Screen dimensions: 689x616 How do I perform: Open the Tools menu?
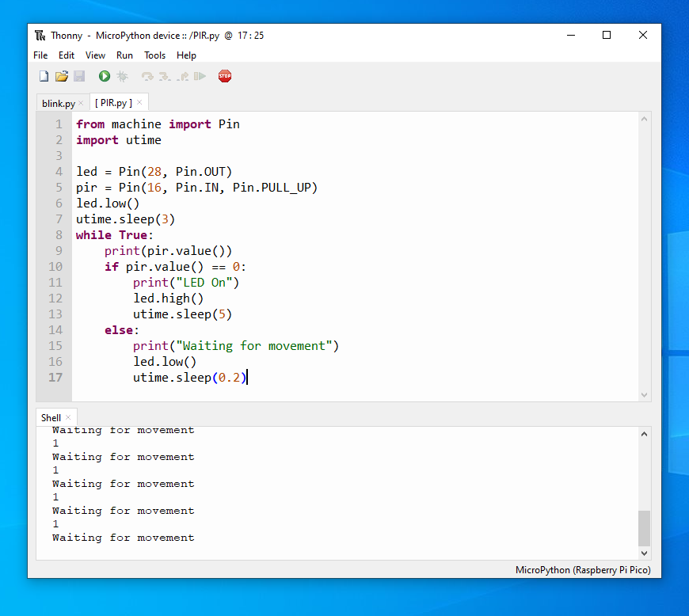pos(154,55)
